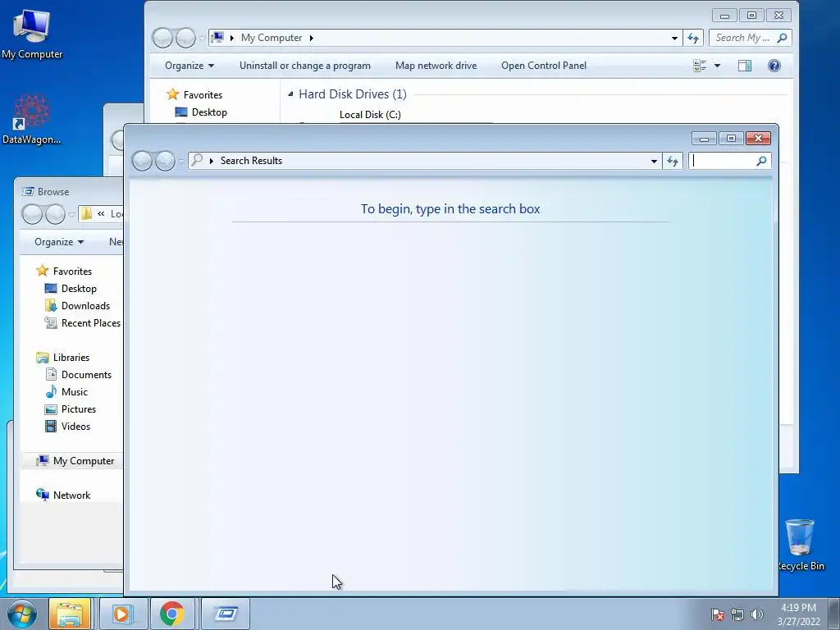Click the magnifier in Search Results search box
Viewport: 840px width, 630px height.
pos(761,161)
